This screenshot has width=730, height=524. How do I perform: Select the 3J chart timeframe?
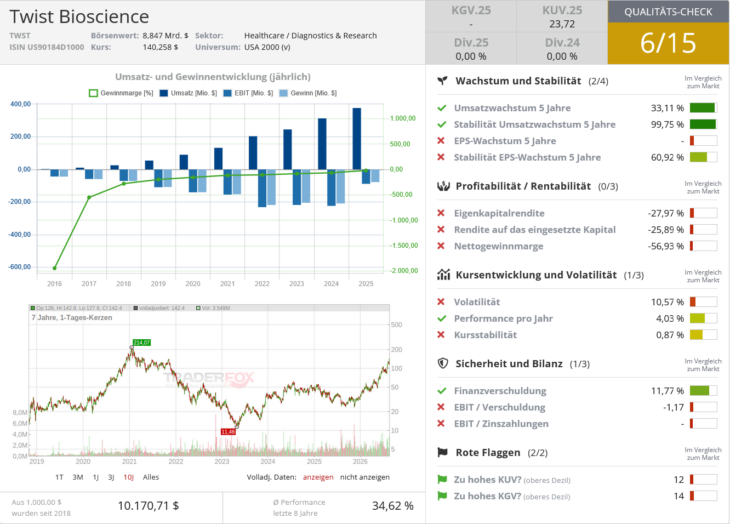(111, 477)
